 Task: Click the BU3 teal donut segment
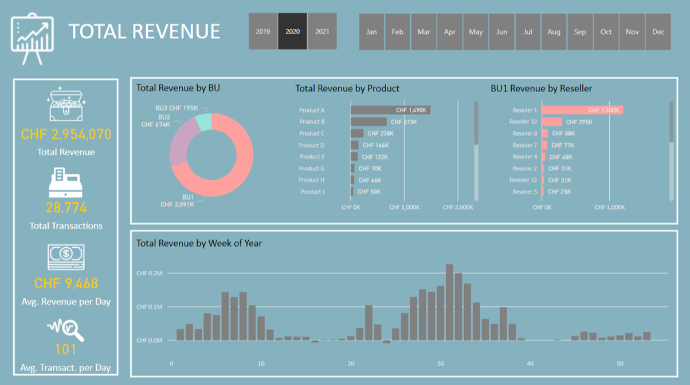pos(204,122)
